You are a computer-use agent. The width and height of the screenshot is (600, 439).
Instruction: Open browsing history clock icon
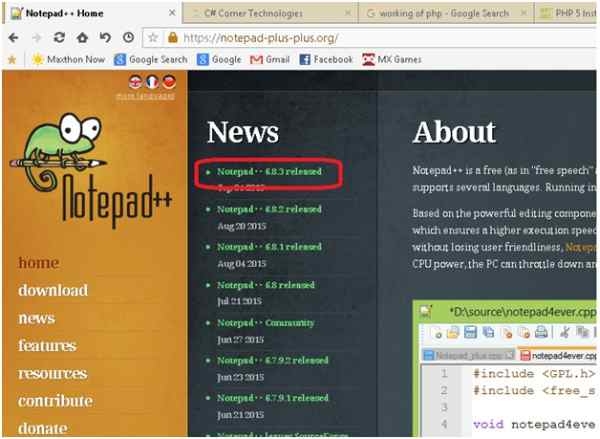click(x=129, y=38)
